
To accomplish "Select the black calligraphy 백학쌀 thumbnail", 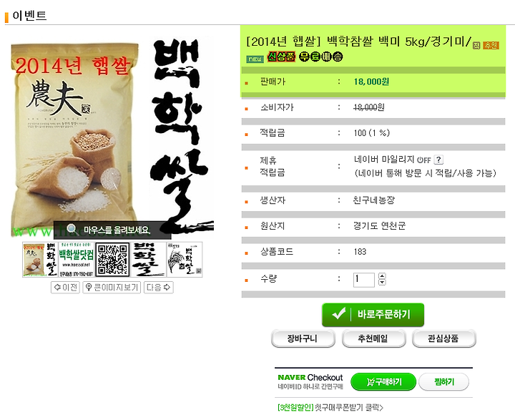I will pyautogui.click(x=148, y=260).
